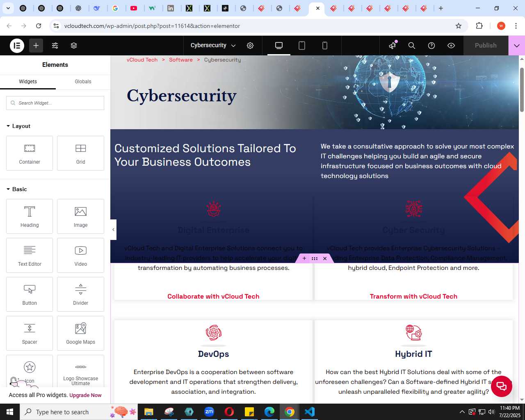This screenshot has height=420, width=525.
Task: Switch to Mobile responsive view
Action: pyautogui.click(x=325, y=46)
